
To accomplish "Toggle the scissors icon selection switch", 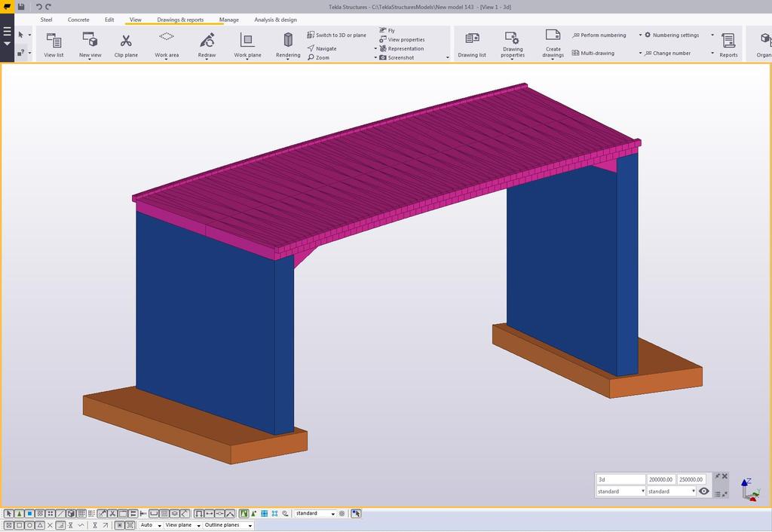I will pyautogui.click(x=112, y=513).
